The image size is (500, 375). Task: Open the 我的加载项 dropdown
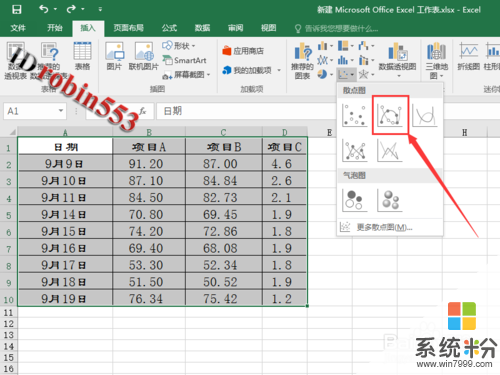tap(252, 70)
